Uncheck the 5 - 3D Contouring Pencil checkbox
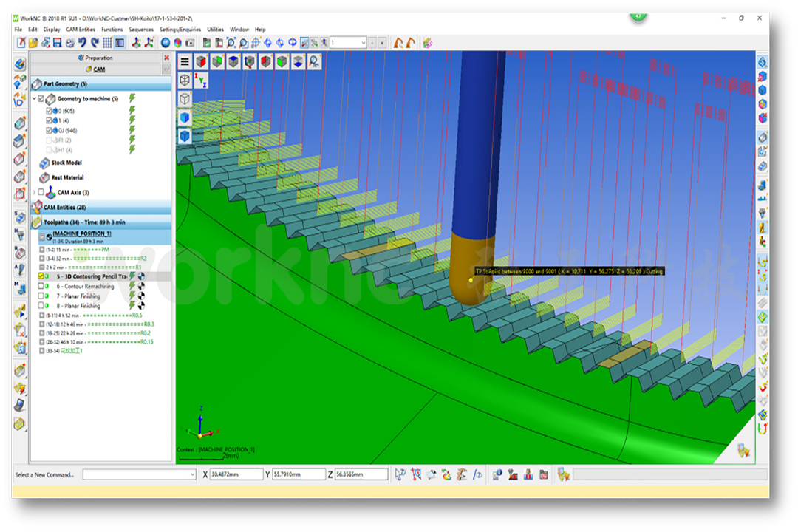The height and width of the screenshot is (532, 798). [41, 276]
